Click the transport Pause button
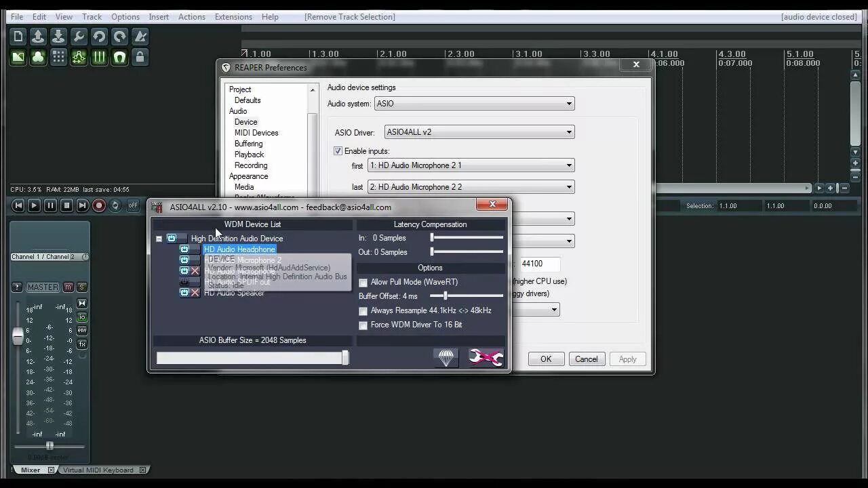 (50, 205)
